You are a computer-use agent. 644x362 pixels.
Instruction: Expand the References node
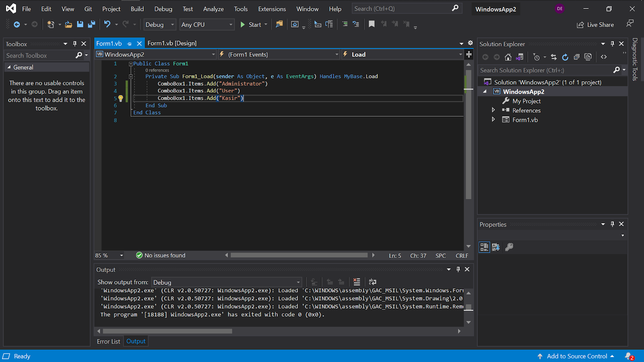493,110
